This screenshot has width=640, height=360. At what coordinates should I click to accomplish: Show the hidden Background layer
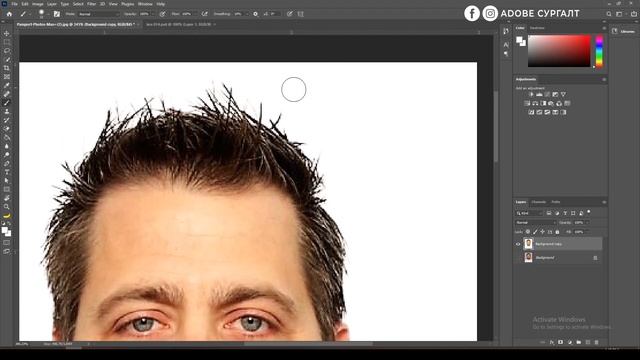(518, 258)
